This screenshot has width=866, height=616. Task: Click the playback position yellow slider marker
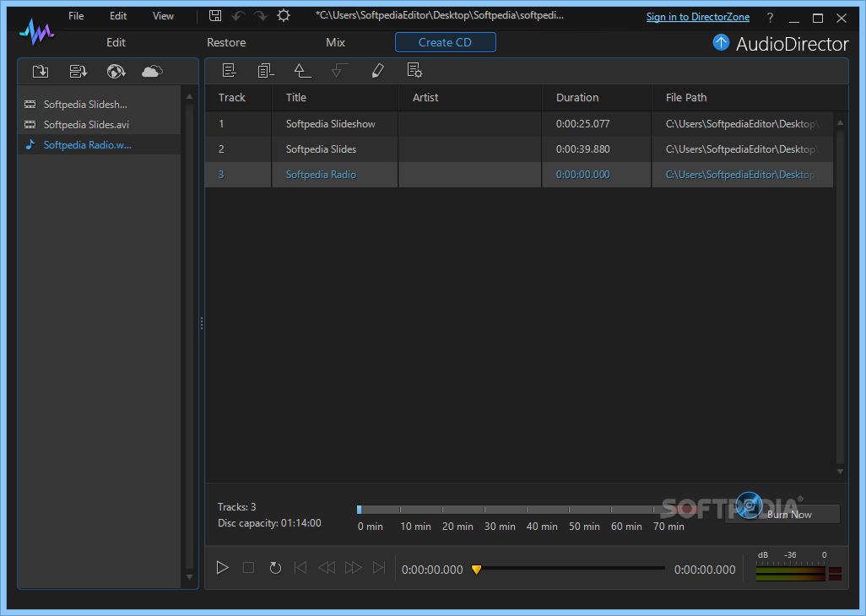476,569
